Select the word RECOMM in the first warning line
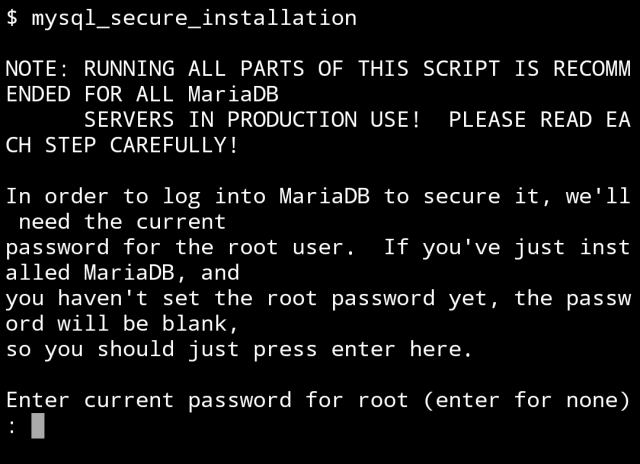Image resolution: width=640 pixels, height=464 pixels. coord(592,69)
